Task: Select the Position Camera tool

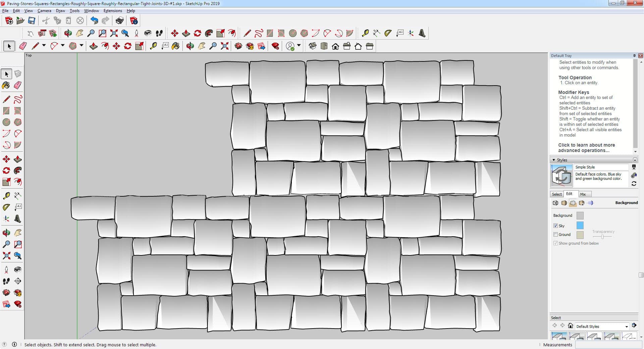Action: [x=6, y=270]
